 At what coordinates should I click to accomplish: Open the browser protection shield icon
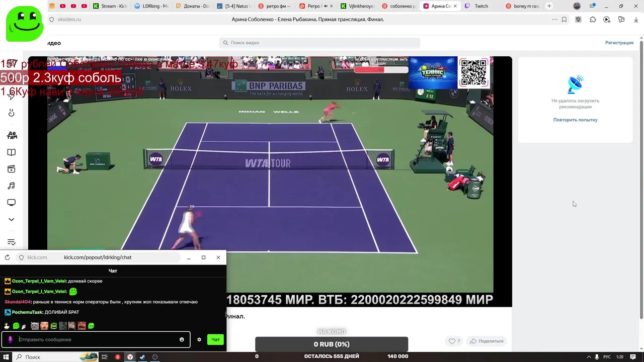[x=578, y=20]
